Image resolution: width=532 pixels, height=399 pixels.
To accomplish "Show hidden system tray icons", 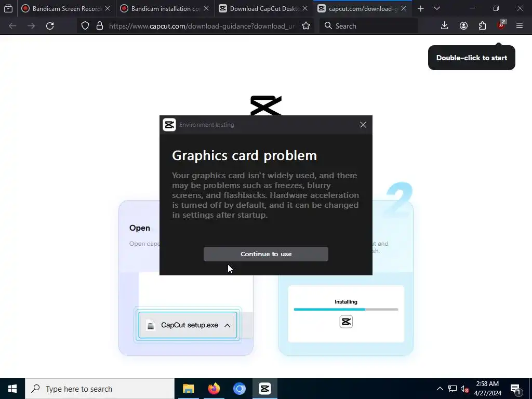I will click(x=440, y=389).
